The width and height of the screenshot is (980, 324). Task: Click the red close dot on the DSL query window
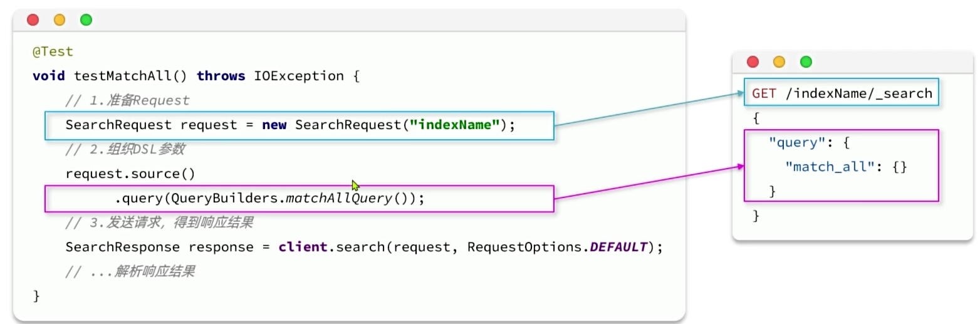point(753,61)
